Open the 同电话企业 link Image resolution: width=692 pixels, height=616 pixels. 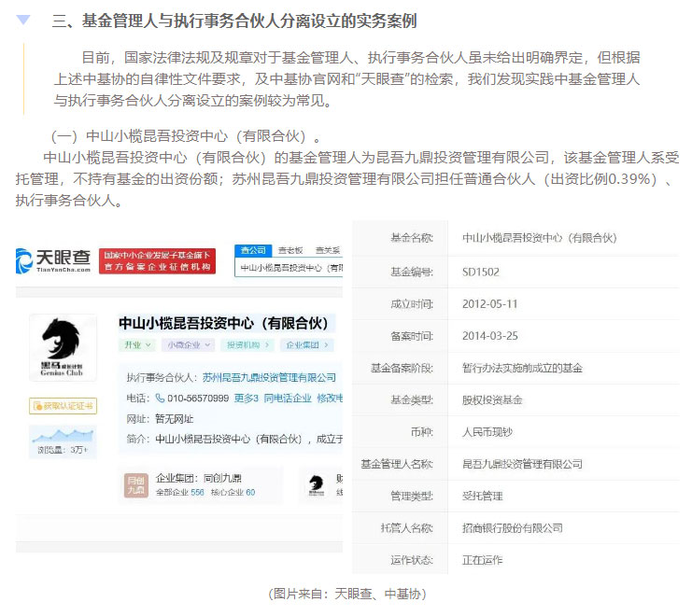[x=288, y=398]
